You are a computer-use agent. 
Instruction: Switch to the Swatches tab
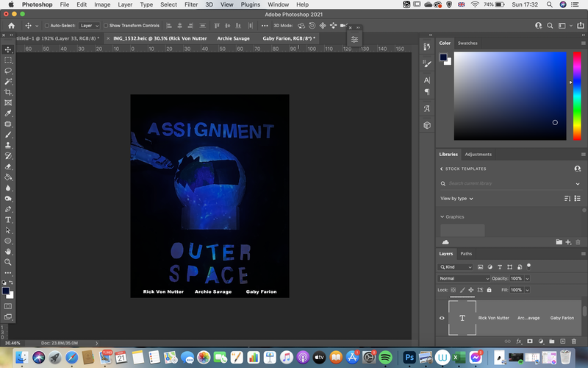tap(467, 43)
